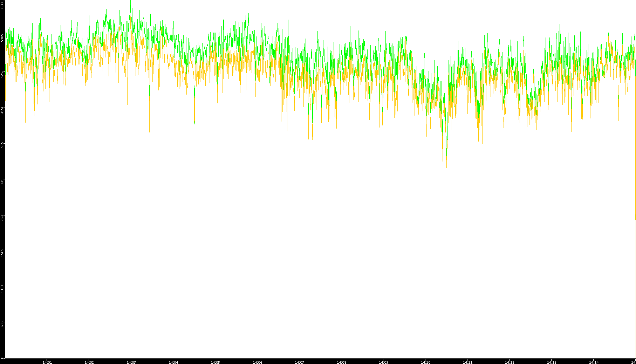
Task: Click the 14:11 time axis label
Action: click(467, 362)
